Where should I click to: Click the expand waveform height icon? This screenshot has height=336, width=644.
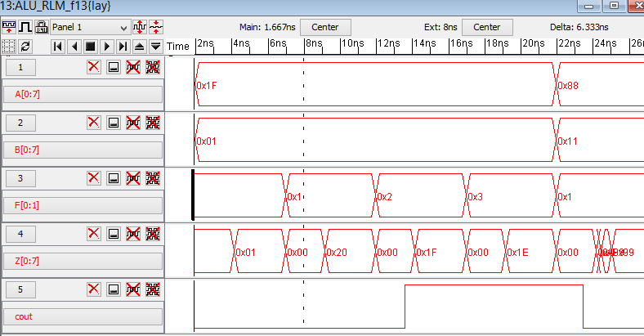pos(140,27)
